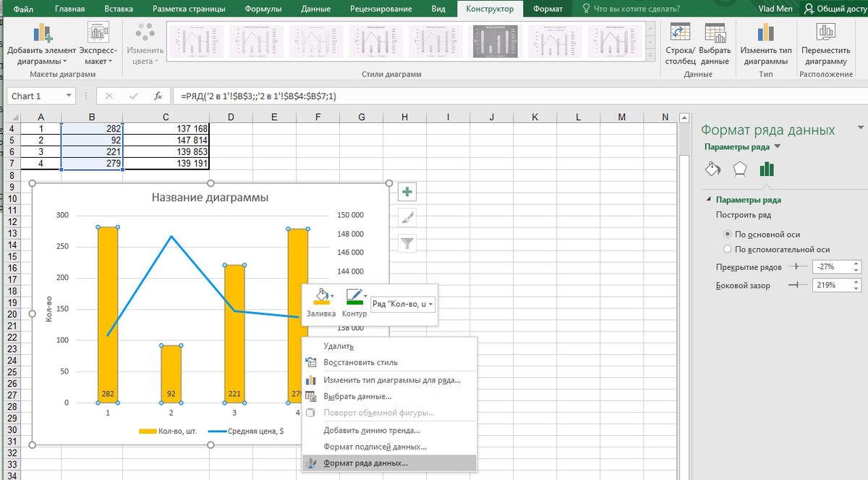This screenshot has width=868, height=480.
Task: Select the dark gray chart style thumbnail
Action: coord(495,42)
